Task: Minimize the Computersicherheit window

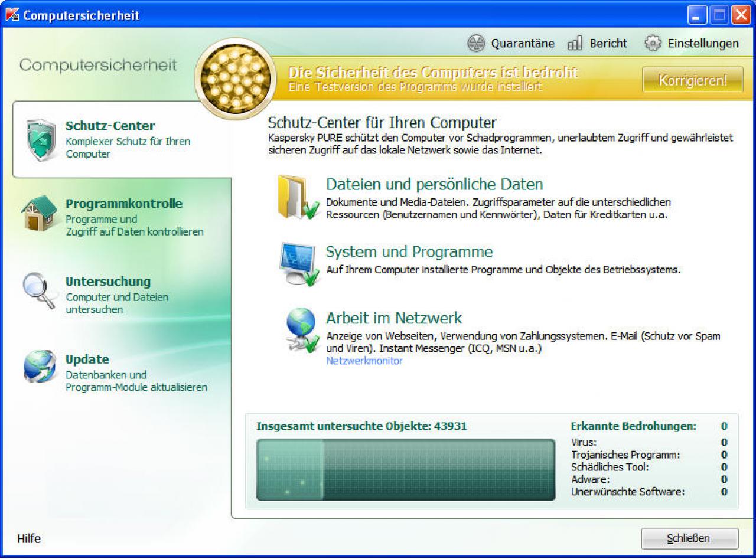Action: pyautogui.click(x=698, y=15)
